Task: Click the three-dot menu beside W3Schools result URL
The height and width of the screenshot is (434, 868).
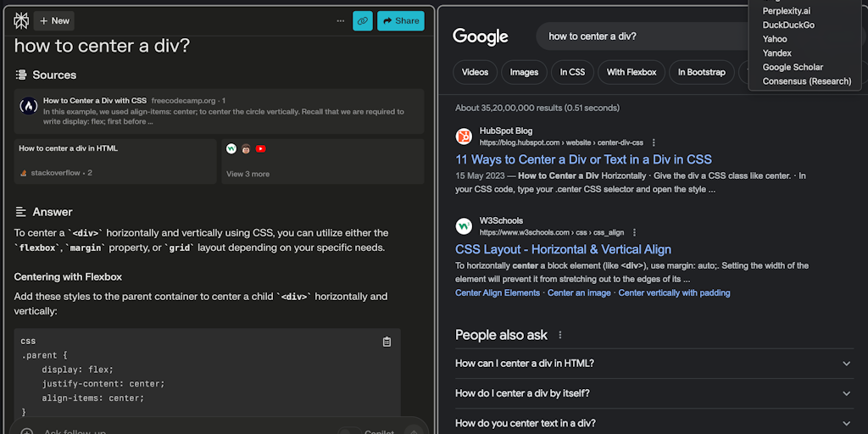Action: click(634, 232)
